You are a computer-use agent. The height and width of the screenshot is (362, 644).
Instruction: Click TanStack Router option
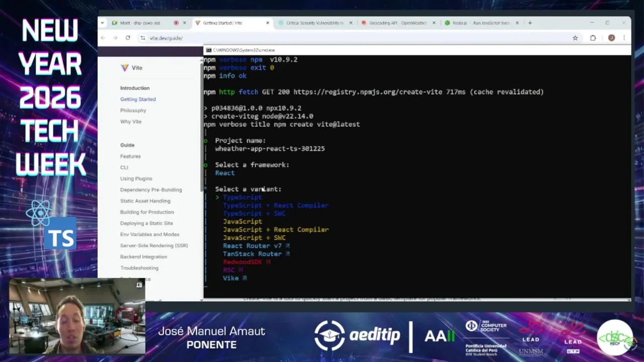[256, 254]
